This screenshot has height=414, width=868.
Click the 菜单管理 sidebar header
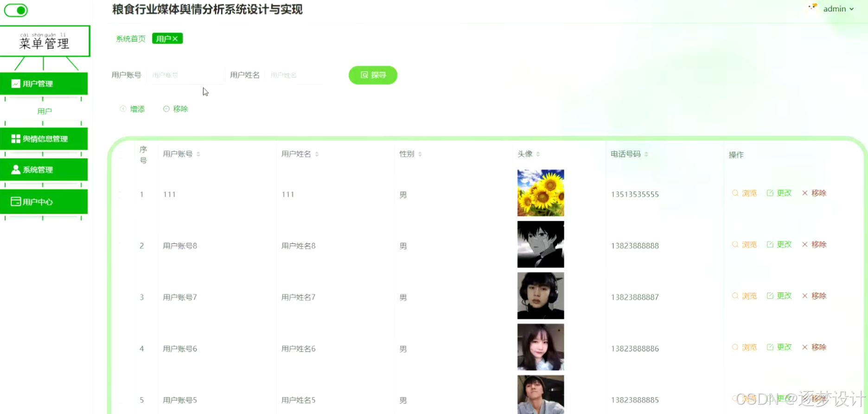tap(45, 41)
